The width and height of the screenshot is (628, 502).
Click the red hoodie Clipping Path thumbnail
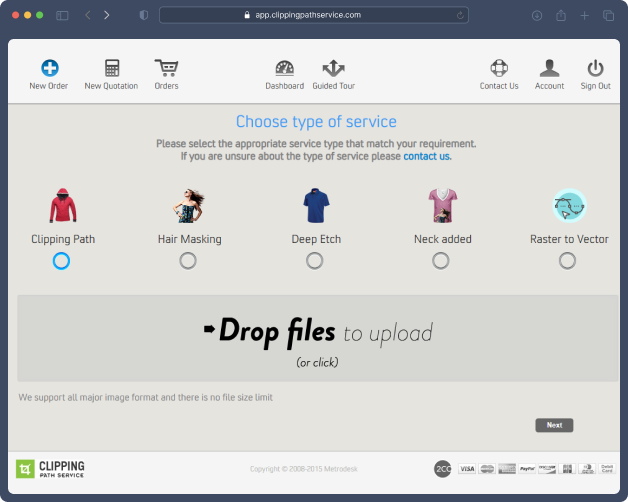point(63,206)
